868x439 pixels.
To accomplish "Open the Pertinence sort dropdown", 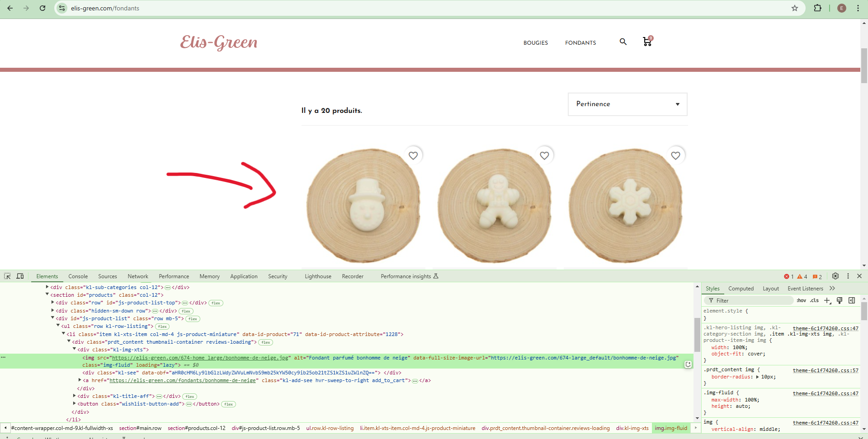I will pyautogui.click(x=627, y=104).
